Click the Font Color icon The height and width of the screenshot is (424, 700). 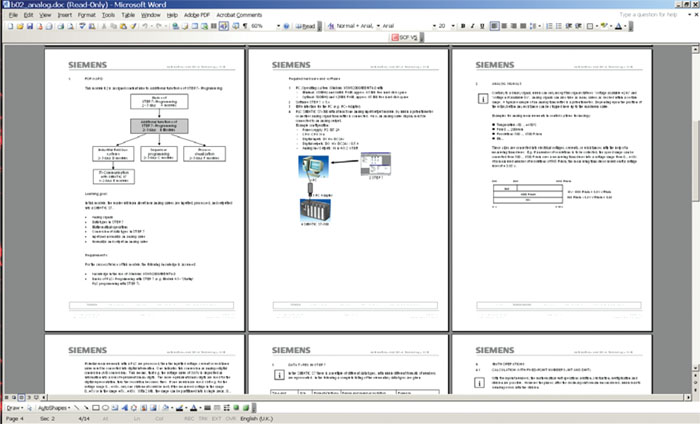pos(619,26)
